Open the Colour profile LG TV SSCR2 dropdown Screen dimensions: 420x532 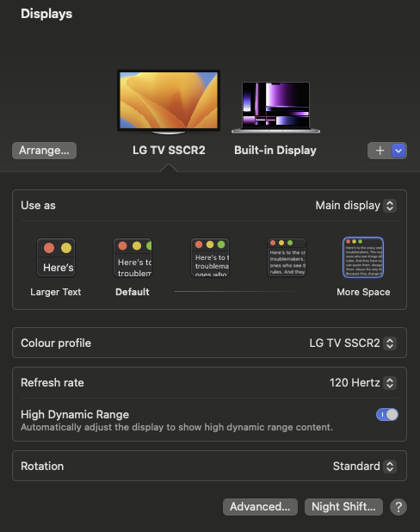pos(353,343)
